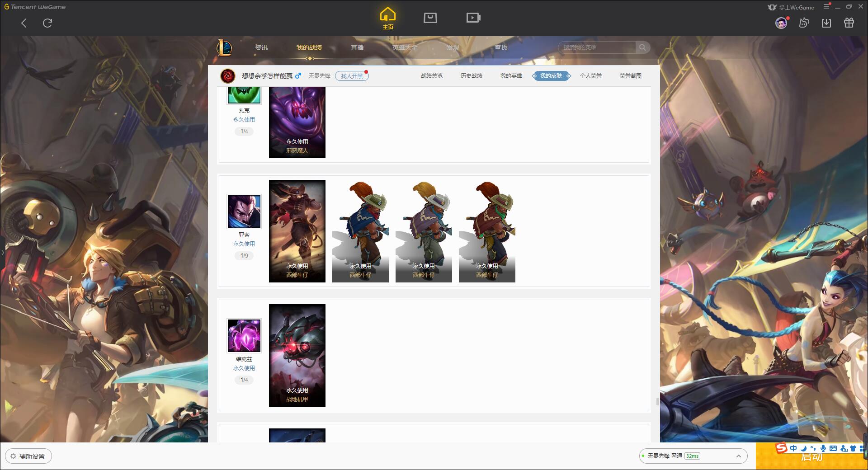This screenshot has height=470, width=868.
Task: Toggle Sogou Chinese/English 中 mode
Action: pyautogui.click(x=793, y=448)
